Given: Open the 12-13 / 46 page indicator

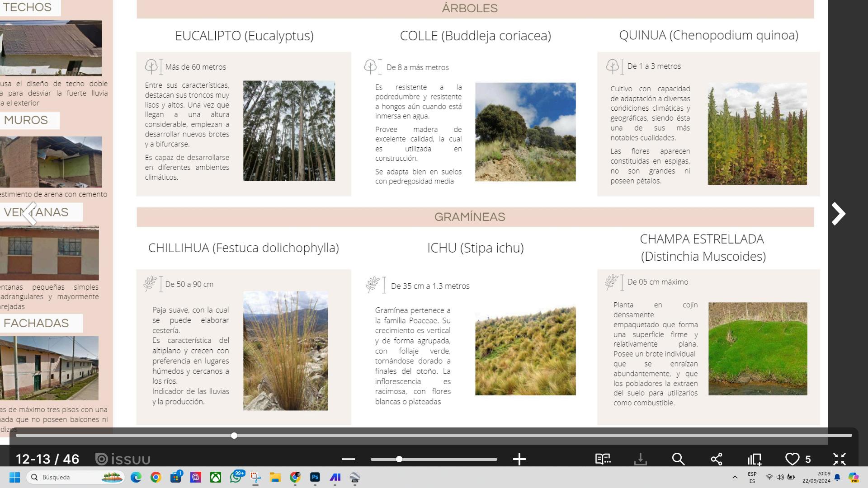Looking at the screenshot, I should click(x=47, y=459).
